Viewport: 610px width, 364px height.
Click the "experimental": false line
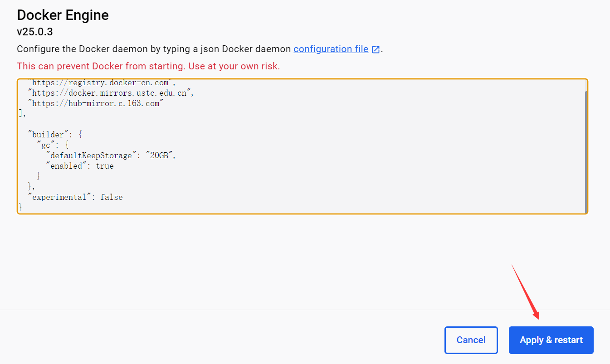(x=75, y=197)
